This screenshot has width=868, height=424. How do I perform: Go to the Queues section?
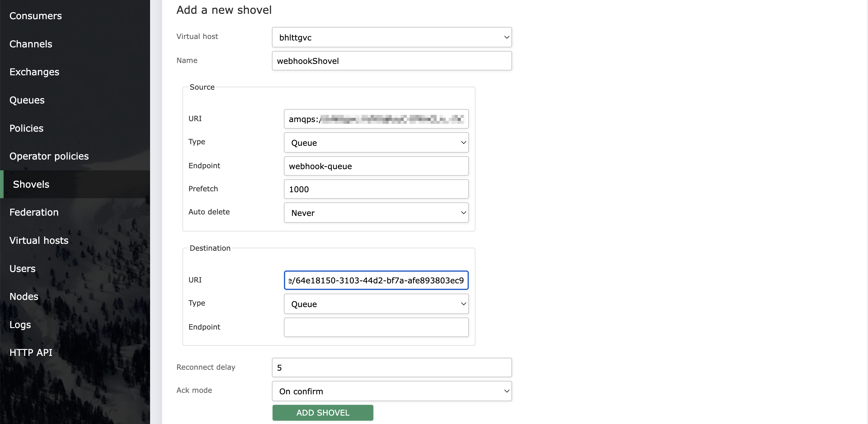[27, 100]
